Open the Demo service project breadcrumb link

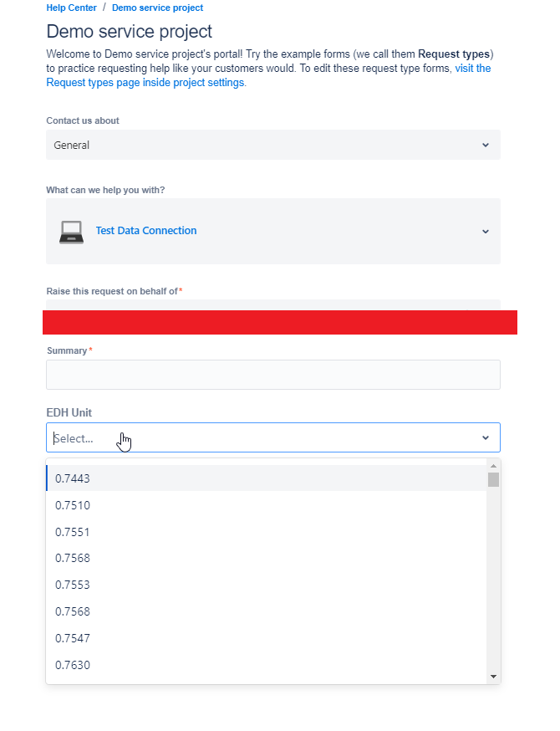point(157,8)
